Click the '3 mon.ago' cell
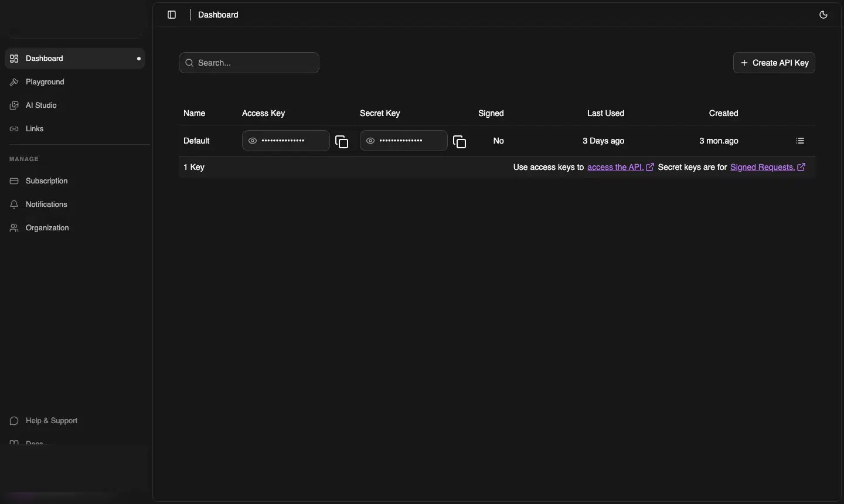Viewport: 844px width, 504px height. pyautogui.click(x=719, y=141)
